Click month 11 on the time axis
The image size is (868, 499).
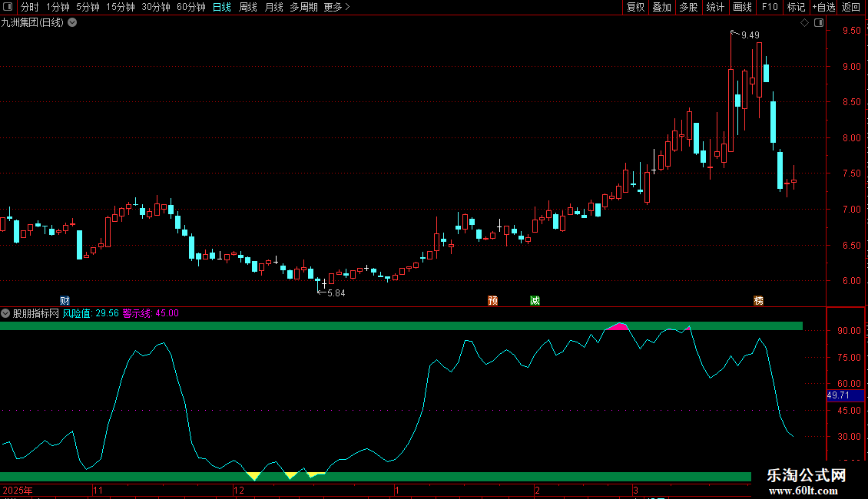[x=98, y=490]
